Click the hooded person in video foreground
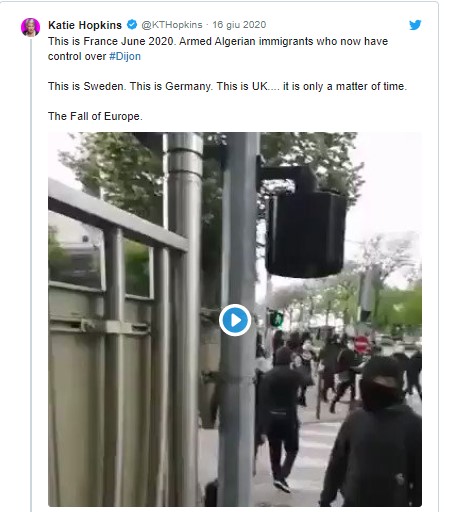Image resolution: width=466 pixels, height=512 pixels. click(373, 433)
